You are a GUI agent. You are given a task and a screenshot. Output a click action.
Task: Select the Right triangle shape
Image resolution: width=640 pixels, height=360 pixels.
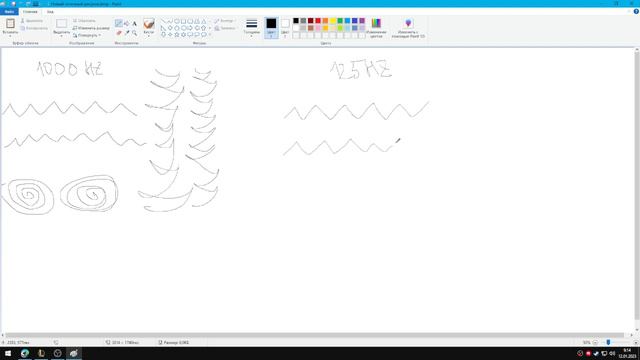tap(163, 28)
